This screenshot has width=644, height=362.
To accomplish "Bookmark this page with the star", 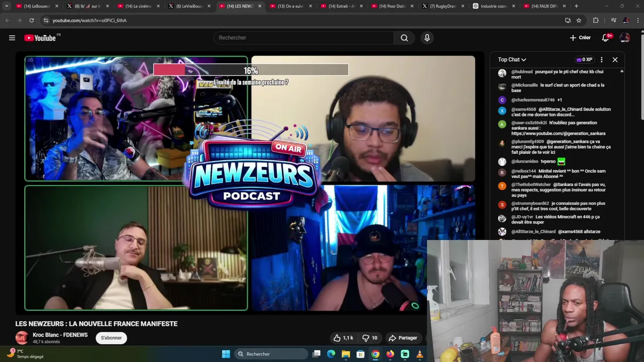I will pyautogui.click(x=579, y=20).
